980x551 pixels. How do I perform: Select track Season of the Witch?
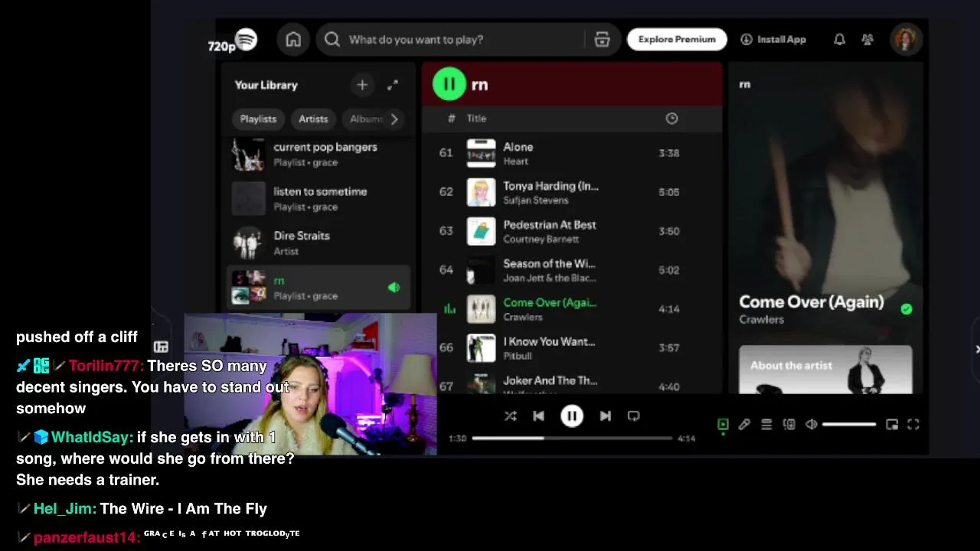pos(570,270)
